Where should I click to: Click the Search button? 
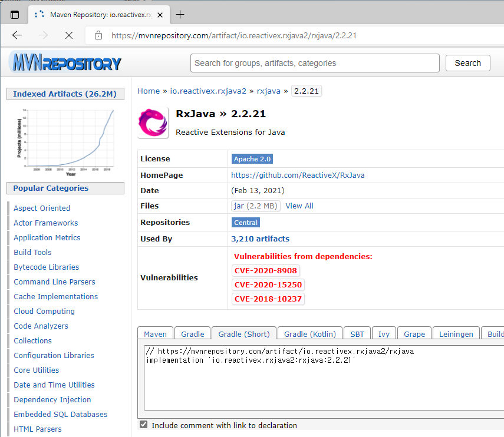point(467,63)
